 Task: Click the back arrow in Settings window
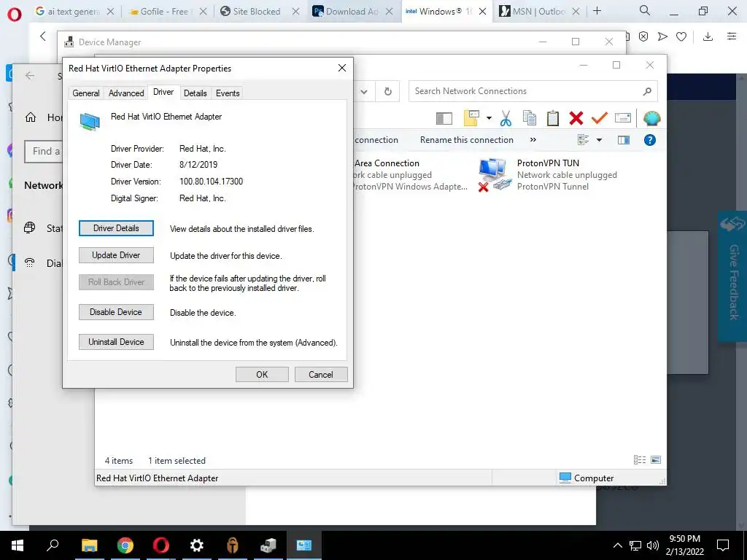coord(30,75)
